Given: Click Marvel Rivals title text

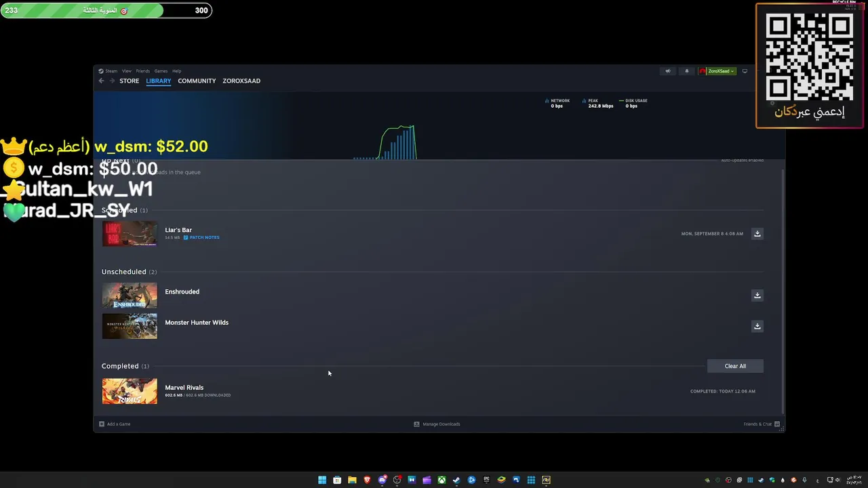Looking at the screenshot, I should click(184, 388).
